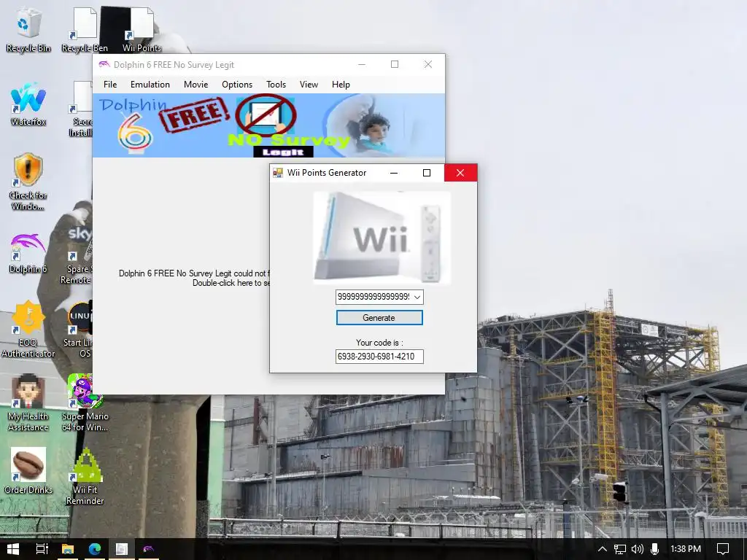Close the Dolphin 6 FREE window
The image size is (747, 560).
click(427, 65)
